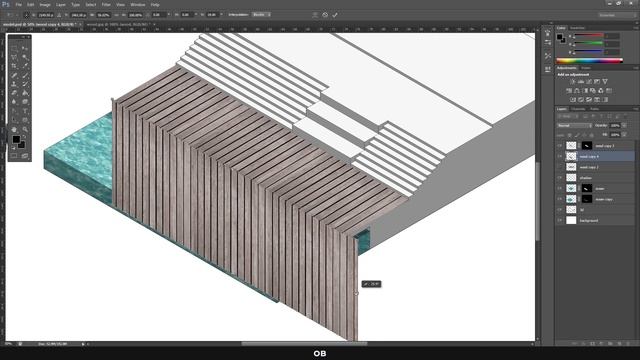Select the Eyedropper tool

click(25, 66)
